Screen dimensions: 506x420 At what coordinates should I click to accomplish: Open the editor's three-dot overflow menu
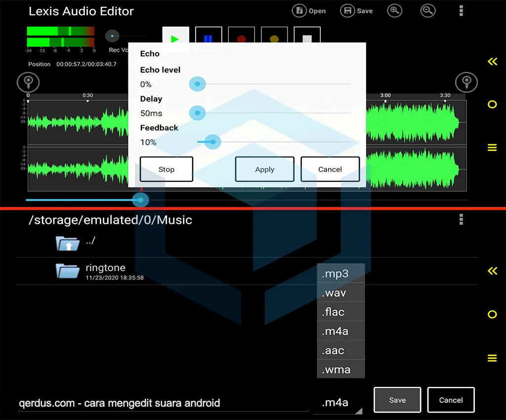[x=461, y=11]
